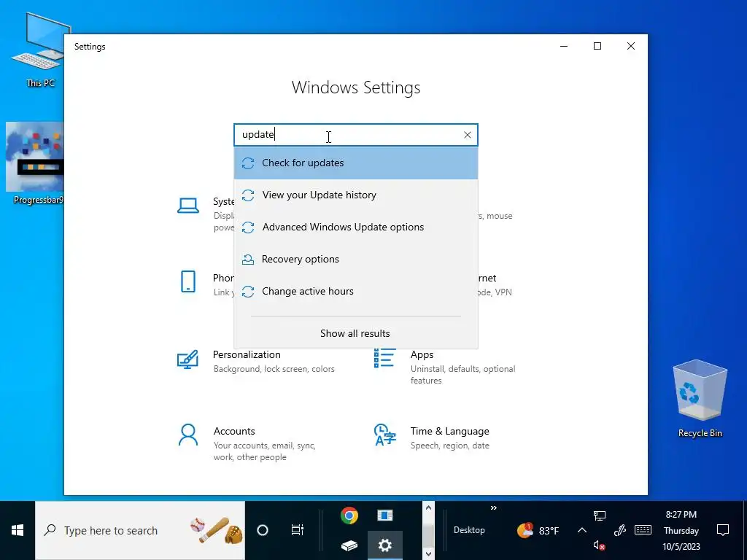Viewport: 747px width, 560px height.
Task: Select the This PC desktop icon
Action: [41, 50]
